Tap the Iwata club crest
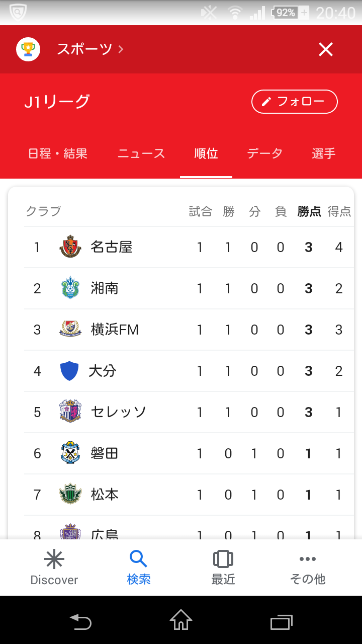Viewport: 362px width, 644px height. click(x=70, y=453)
